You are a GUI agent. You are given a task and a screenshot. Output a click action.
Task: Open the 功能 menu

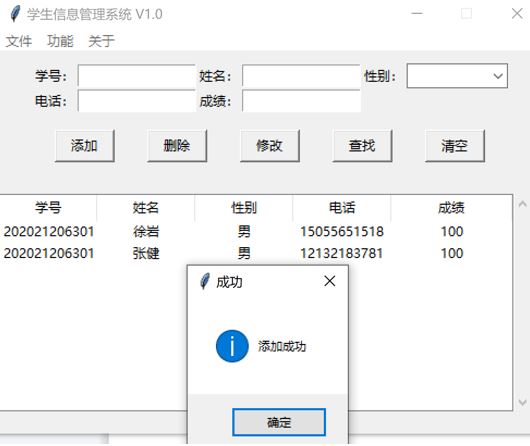[x=60, y=41]
